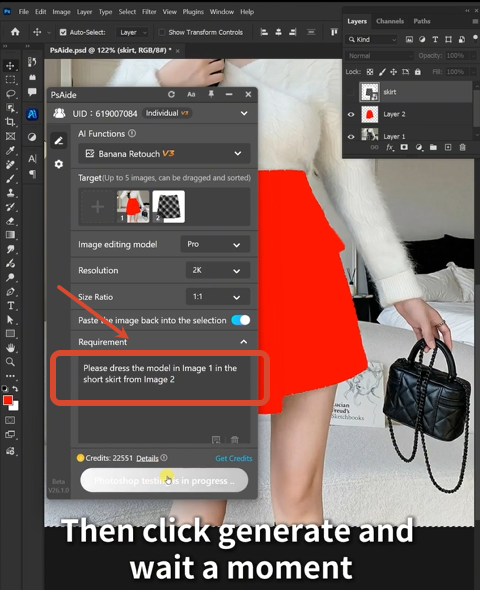This screenshot has width=480, height=590.
Task: Select the Horizontal Type tool
Action: pyautogui.click(x=10, y=306)
